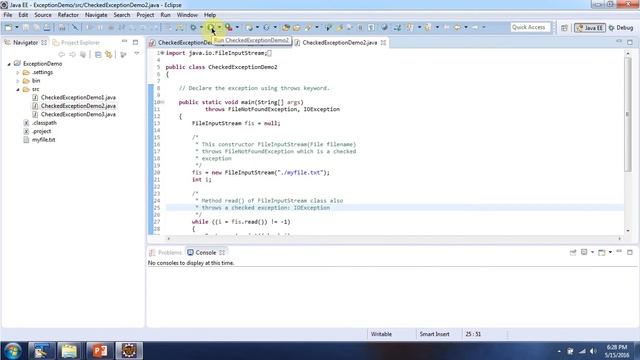The height and width of the screenshot is (360, 640).
Task: Click the Run Last Tool external tools icon
Action: coord(229,27)
